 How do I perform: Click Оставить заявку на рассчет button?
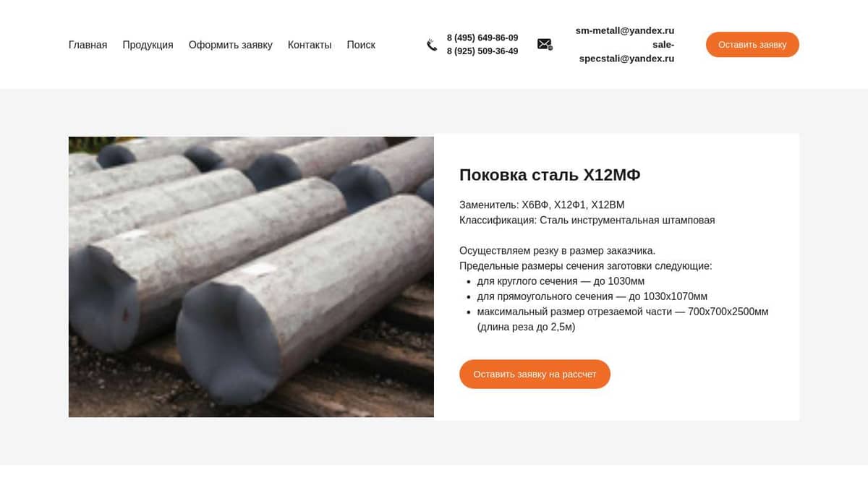click(x=535, y=374)
